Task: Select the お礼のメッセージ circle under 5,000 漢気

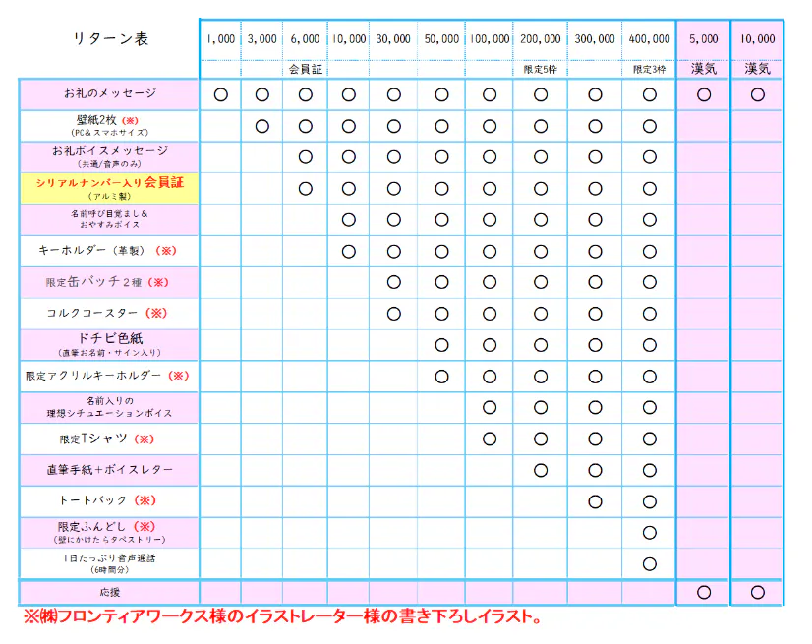Action: click(703, 94)
